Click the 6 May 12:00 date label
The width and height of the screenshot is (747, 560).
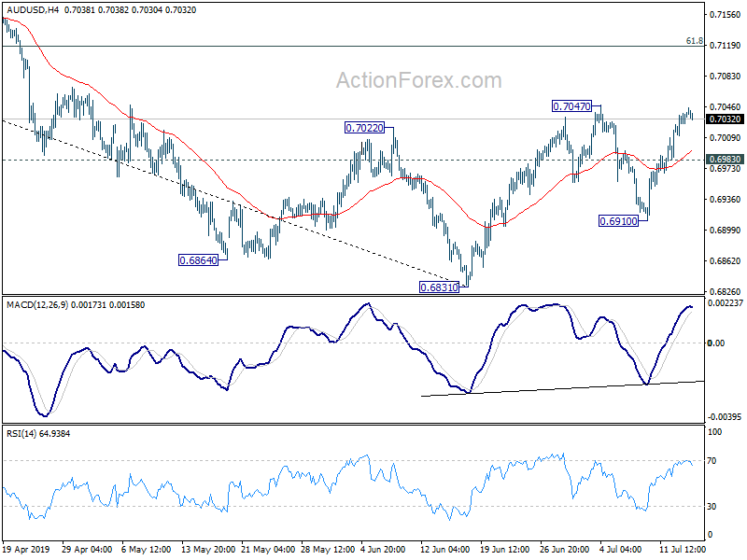coord(147,549)
